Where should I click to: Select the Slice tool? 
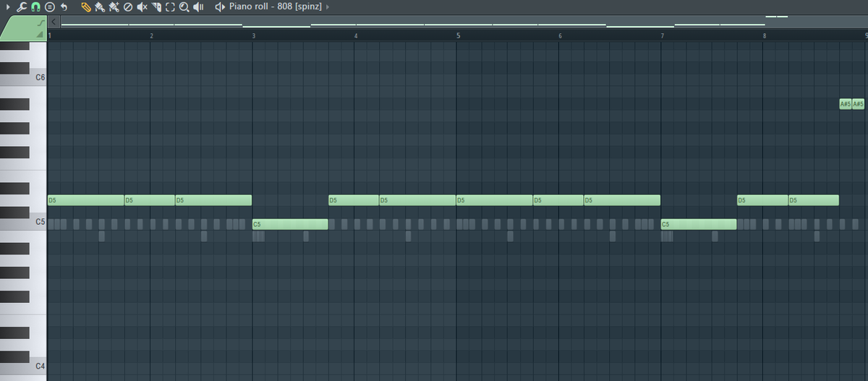(x=156, y=7)
